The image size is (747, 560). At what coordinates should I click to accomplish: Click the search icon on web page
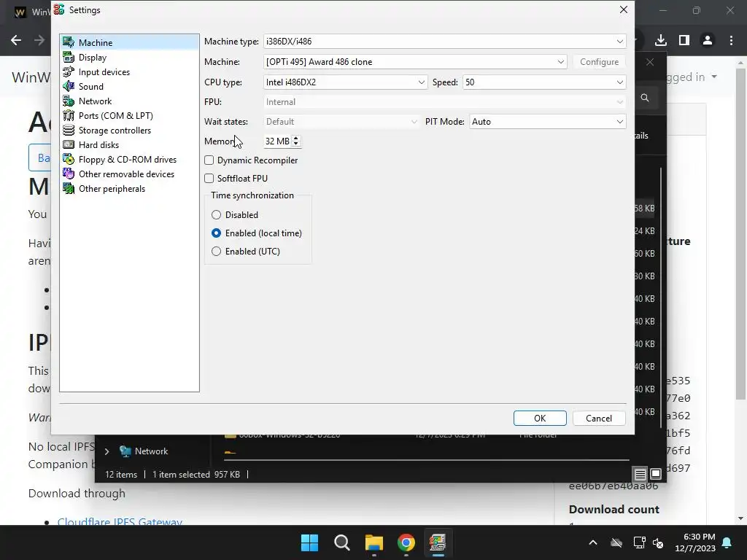tap(645, 98)
